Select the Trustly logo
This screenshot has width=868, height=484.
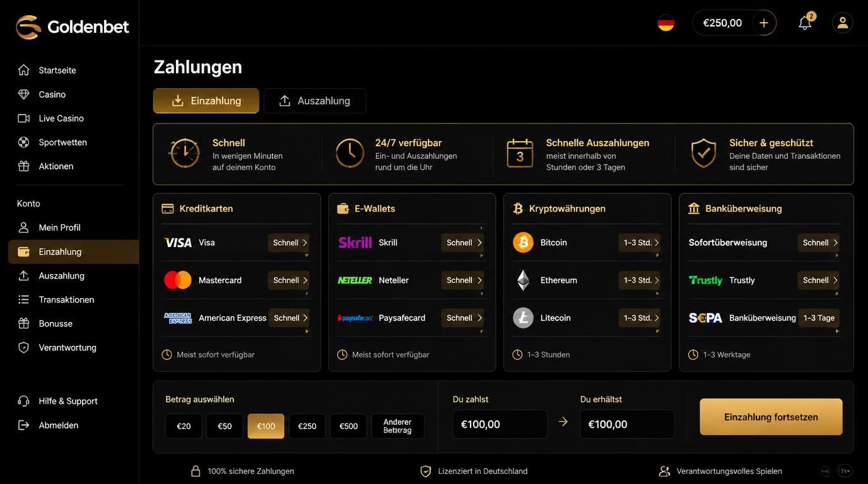click(705, 280)
